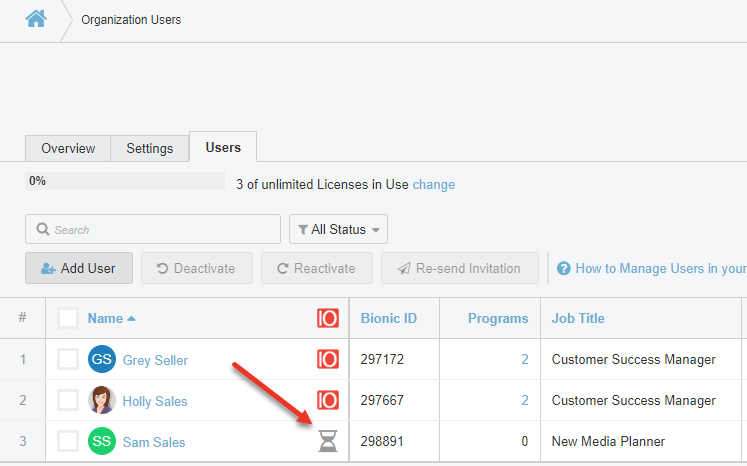The image size is (747, 466).
Task: Click the home icon in breadcrumb
Action: (x=36, y=19)
